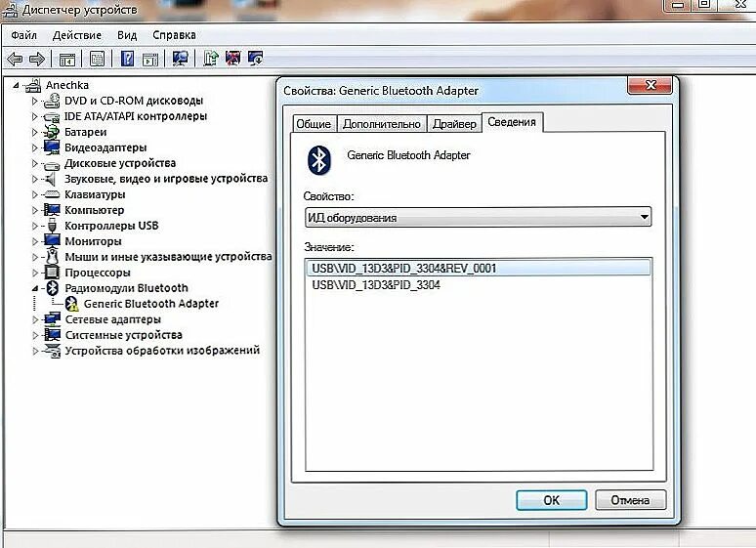The width and height of the screenshot is (756, 548).
Task: Click the Отмена button
Action: 630,500
